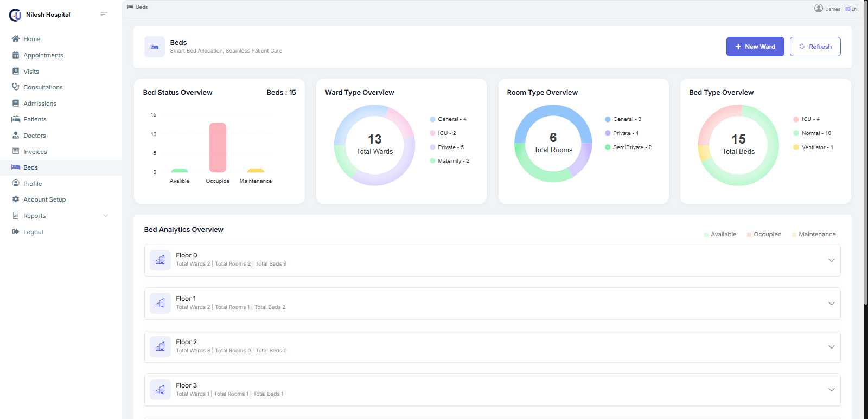
Task: Click the Home house icon in sidebar
Action: point(16,39)
